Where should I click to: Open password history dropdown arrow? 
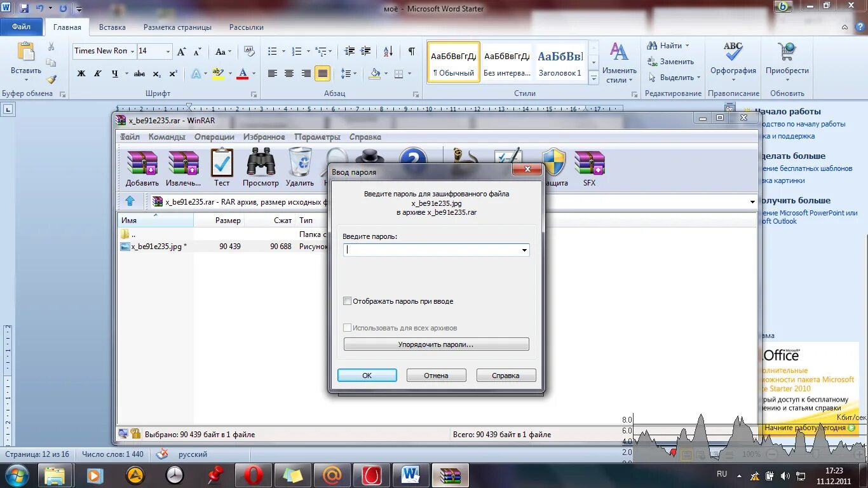(x=524, y=250)
